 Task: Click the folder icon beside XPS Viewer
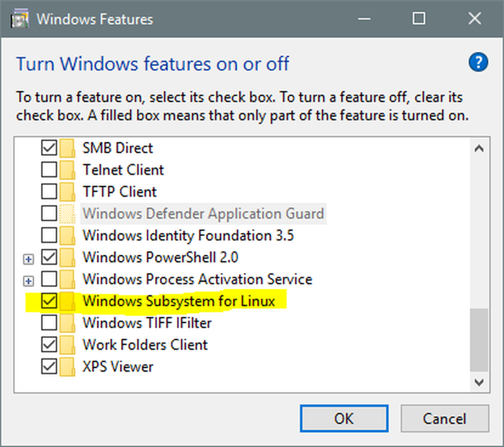67,367
